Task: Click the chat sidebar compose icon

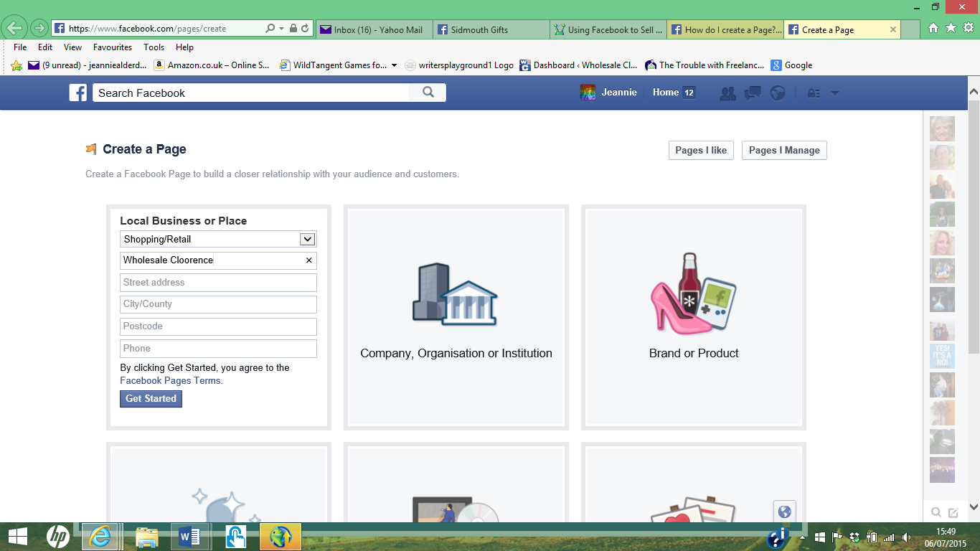Action: [x=953, y=512]
